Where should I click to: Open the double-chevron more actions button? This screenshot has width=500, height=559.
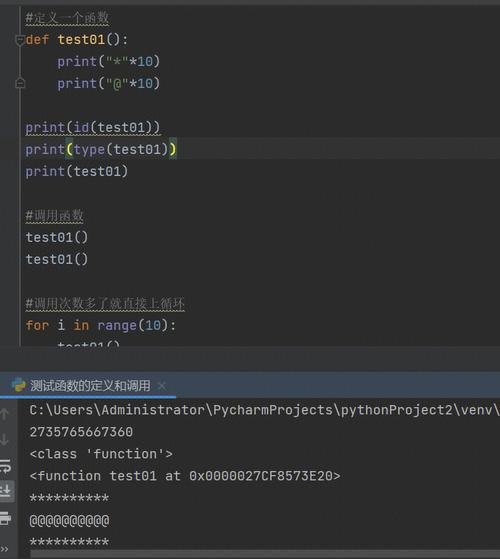(4, 549)
